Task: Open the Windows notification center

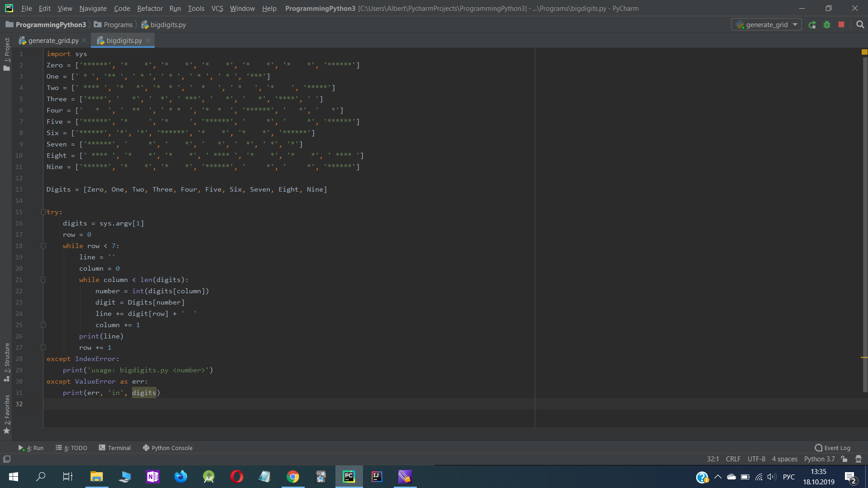Action: point(850,477)
